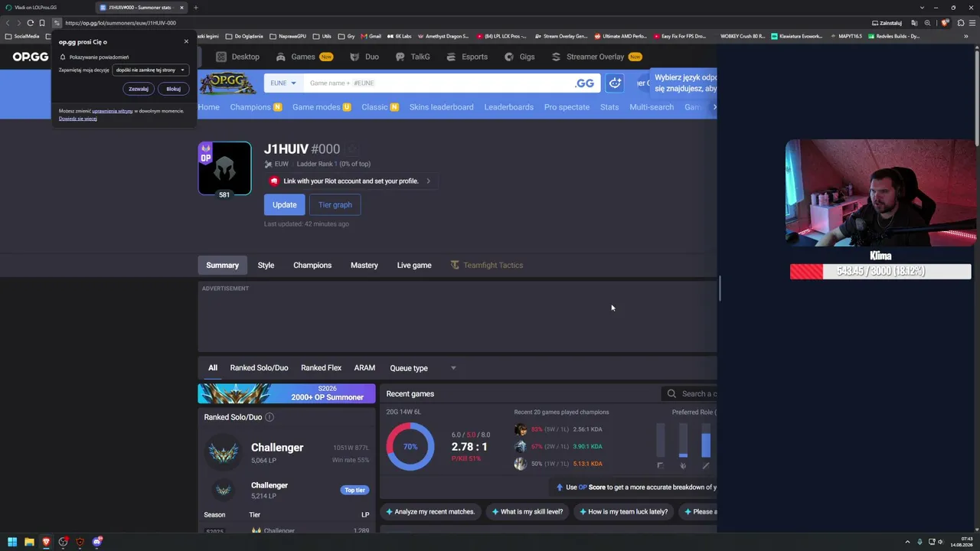
Task: Click the What is my skill level prompt
Action: coord(528,512)
